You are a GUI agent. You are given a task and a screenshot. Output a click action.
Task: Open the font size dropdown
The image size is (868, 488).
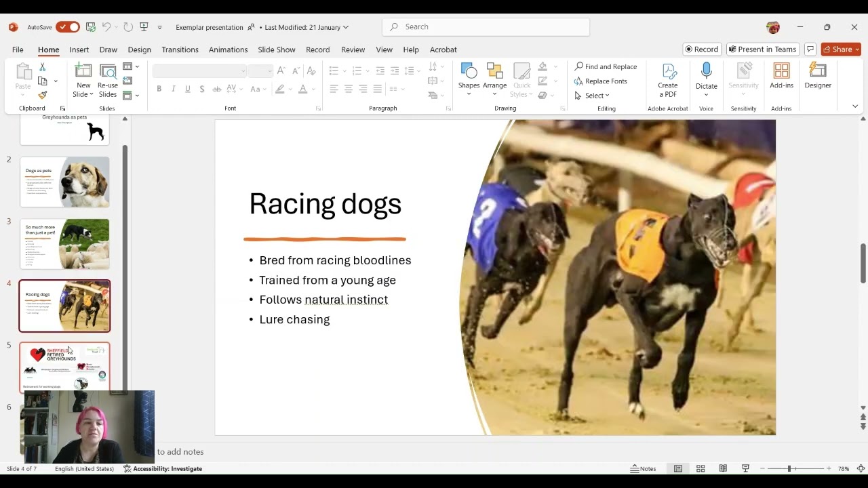click(x=269, y=70)
